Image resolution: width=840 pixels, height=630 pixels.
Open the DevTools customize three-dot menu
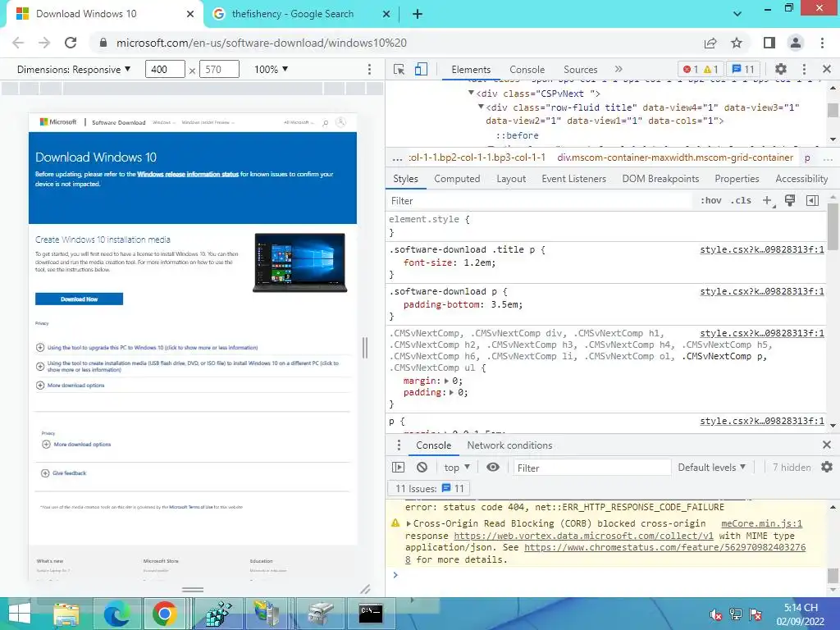click(x=804, y=69)
